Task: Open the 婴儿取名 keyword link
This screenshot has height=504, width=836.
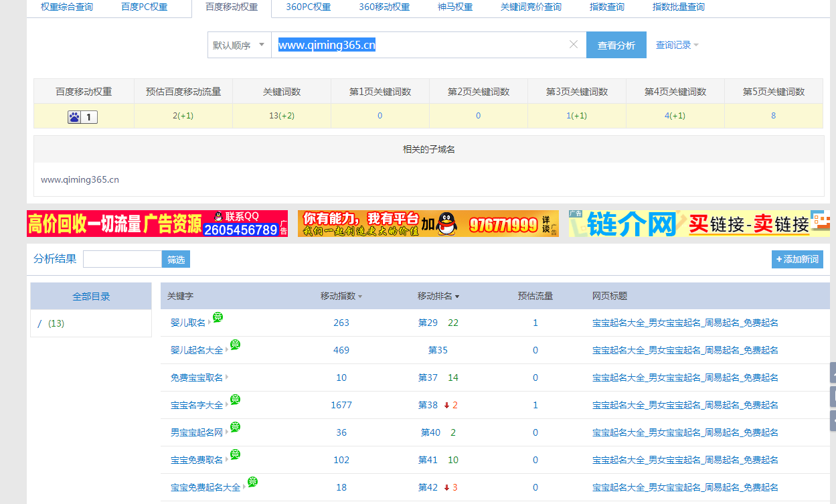Action: click(x=188, y=323)
